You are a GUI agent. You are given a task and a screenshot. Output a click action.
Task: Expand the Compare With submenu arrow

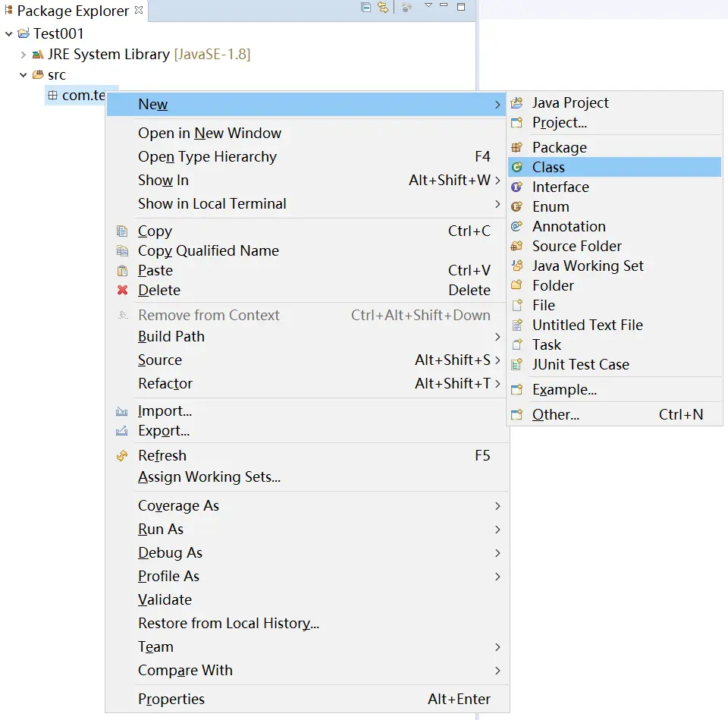tap(497, 671)
